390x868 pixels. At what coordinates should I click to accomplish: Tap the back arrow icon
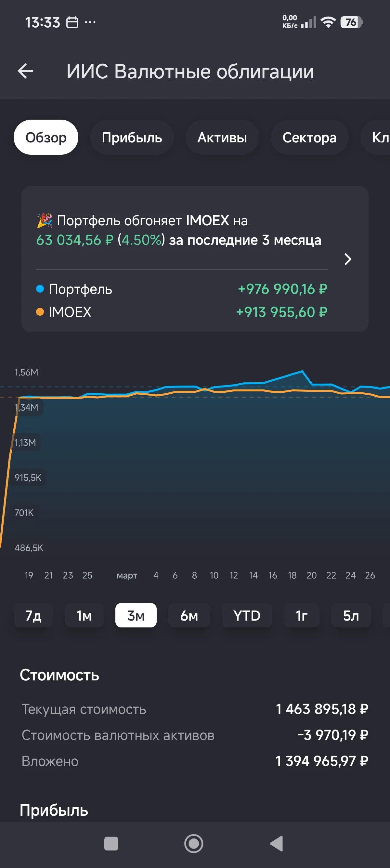[x=26, y=71]
